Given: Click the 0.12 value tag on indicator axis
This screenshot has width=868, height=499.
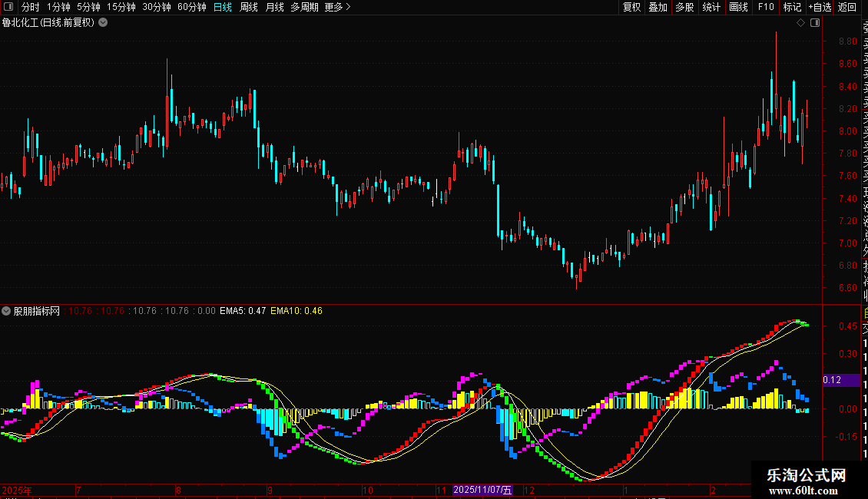Looking at the screenshot, I should click(841, 380).
